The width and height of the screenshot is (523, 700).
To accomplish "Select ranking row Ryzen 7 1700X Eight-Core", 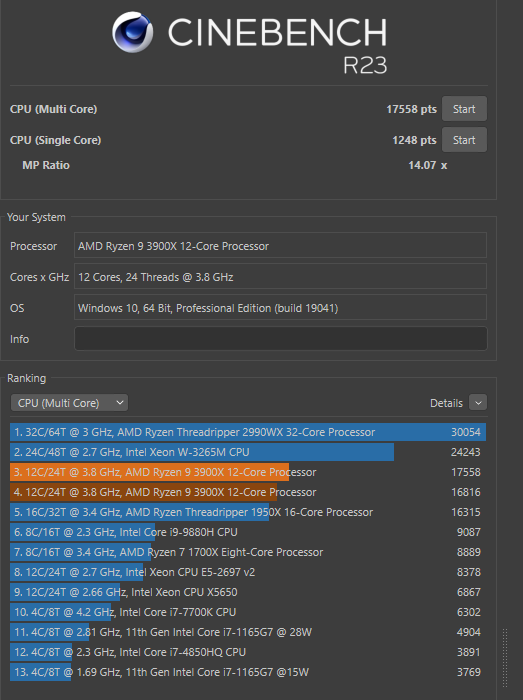I will point(248,552).
